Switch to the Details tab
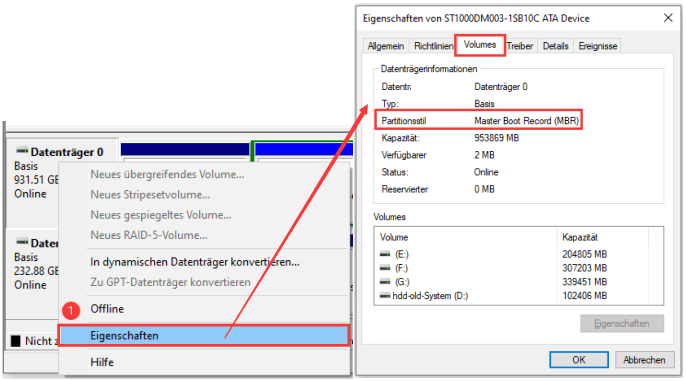Screen dimensions: 686x381 point(555,46)
